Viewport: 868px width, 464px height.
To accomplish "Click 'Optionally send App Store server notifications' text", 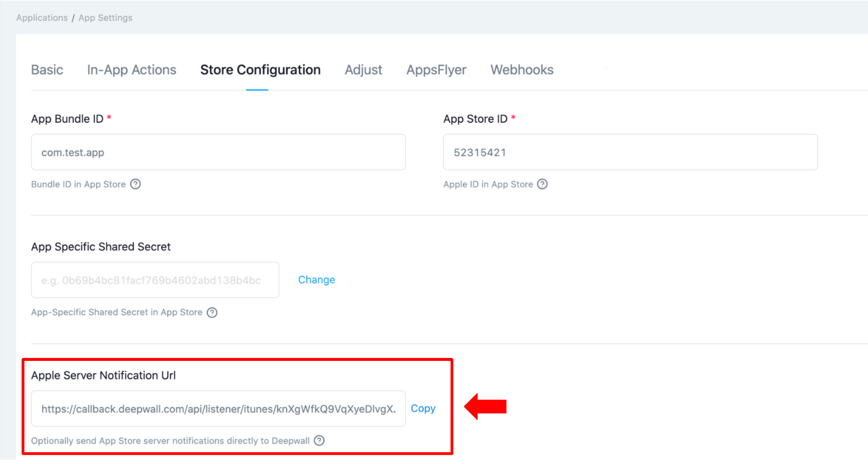I will point(170,440).
